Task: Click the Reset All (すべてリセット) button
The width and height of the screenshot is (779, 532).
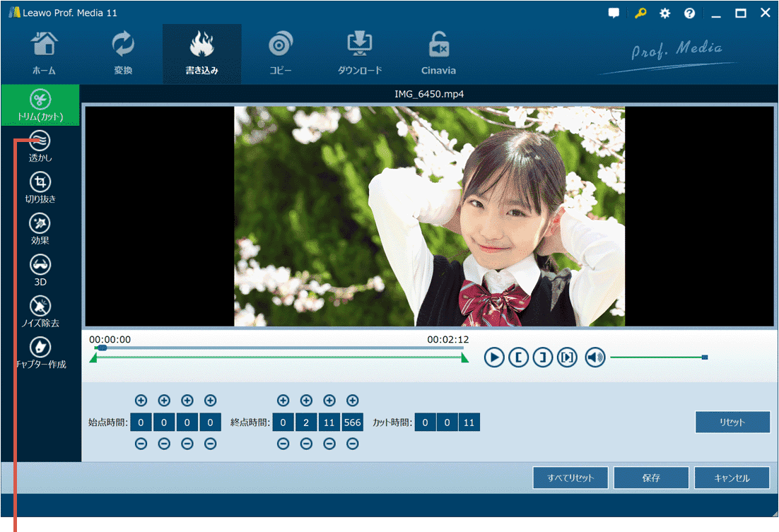Action: (570, 478)
